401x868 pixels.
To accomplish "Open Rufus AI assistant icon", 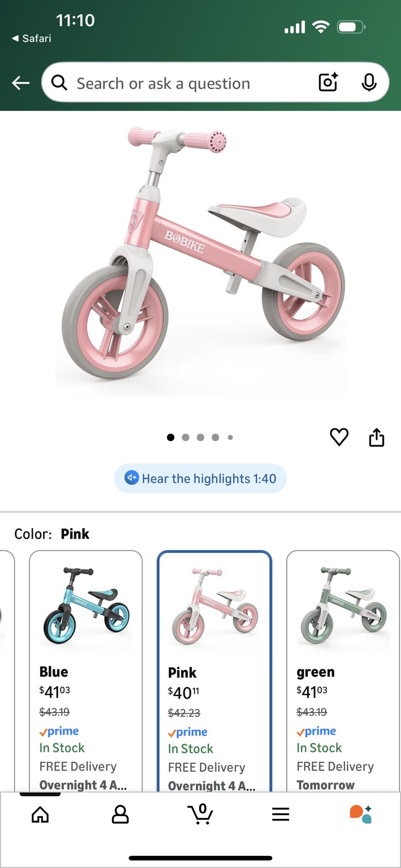I will coord(361,814).
